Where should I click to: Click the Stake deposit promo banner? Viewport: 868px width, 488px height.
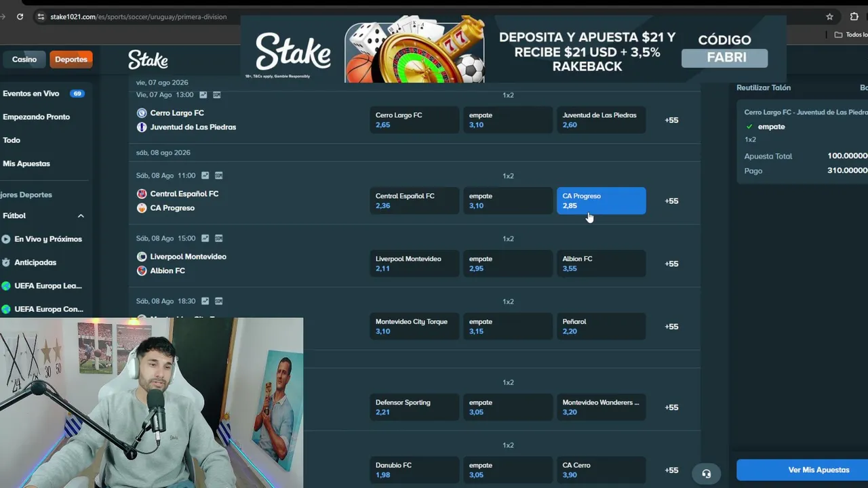(x=513, y=49)
